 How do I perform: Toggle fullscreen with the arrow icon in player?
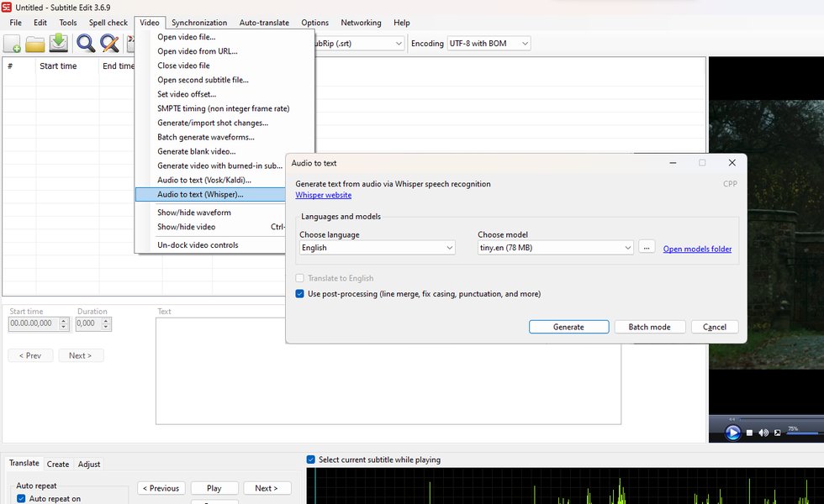[777, 433]
